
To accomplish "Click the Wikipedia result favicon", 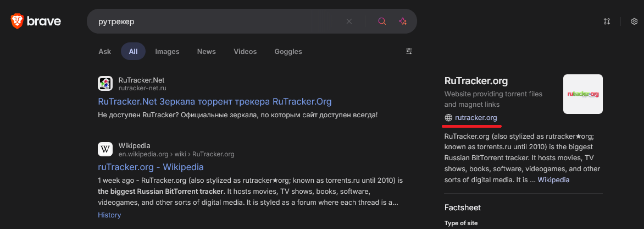I will pyautogui.click(x=105, y=149).
